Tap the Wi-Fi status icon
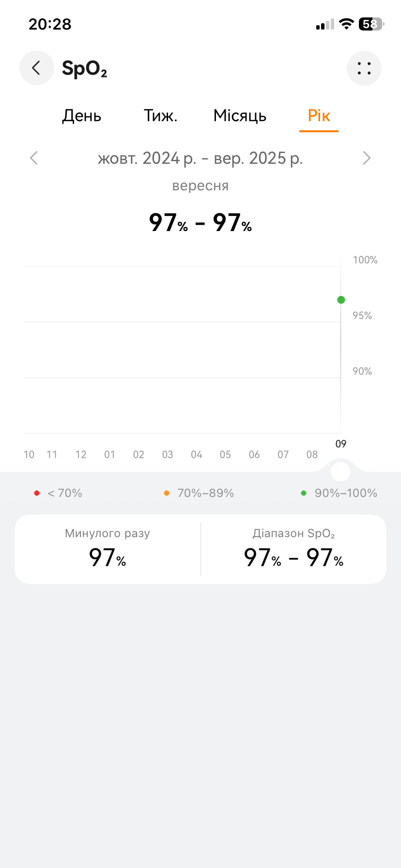Screen dimensions: 401x868 (346, 24)
